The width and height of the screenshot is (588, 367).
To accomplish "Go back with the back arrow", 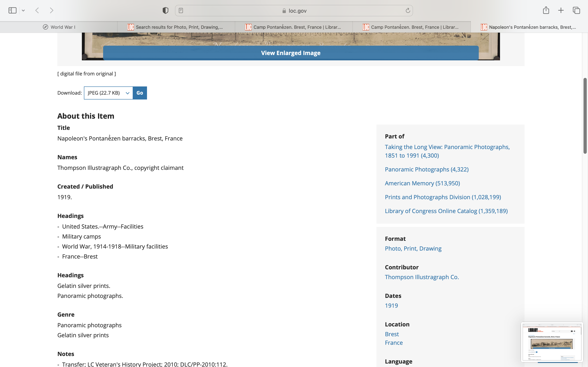I will (37, 10).
